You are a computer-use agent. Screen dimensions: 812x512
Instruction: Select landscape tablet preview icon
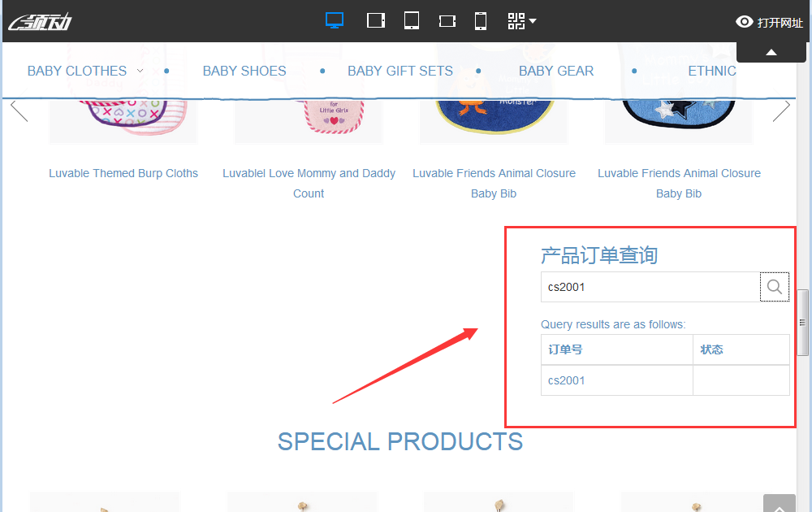[375, 21]
